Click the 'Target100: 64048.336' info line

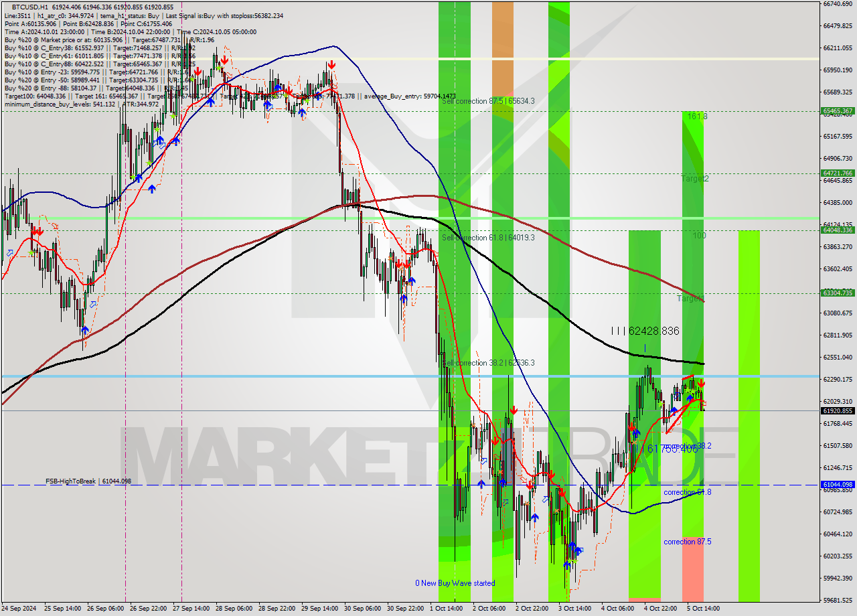point(230,96)
